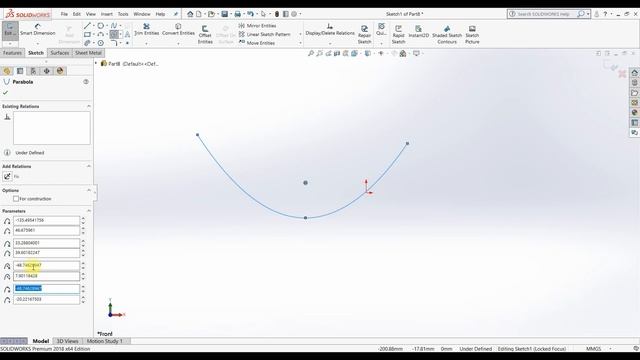Select the Corner Rectangle tool
640x360 pixels.
(x=87, y=34)
